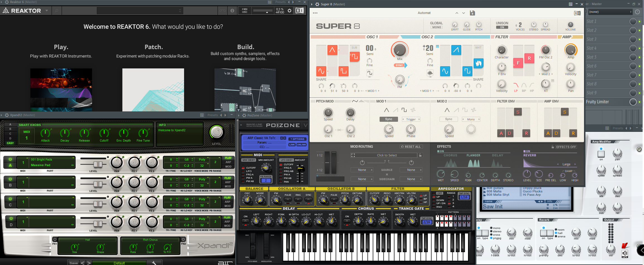Click the Xpand!2 Save button

[x=74, y=263]
